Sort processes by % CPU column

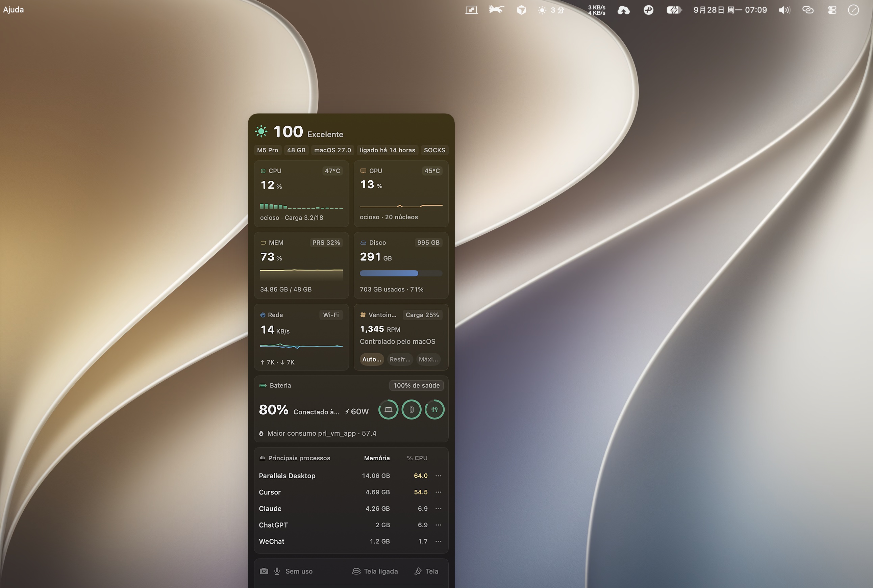[x=417, y=458]
